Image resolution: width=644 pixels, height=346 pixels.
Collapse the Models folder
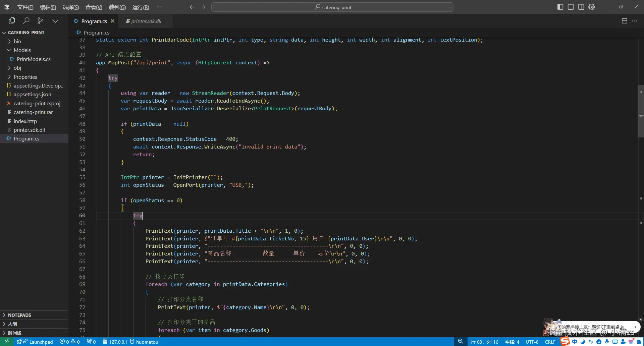tap(22, 50)
